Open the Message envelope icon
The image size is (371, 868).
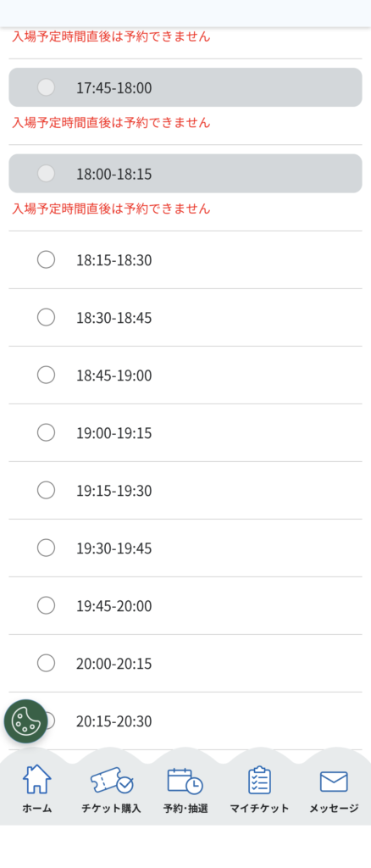[334, 782]
